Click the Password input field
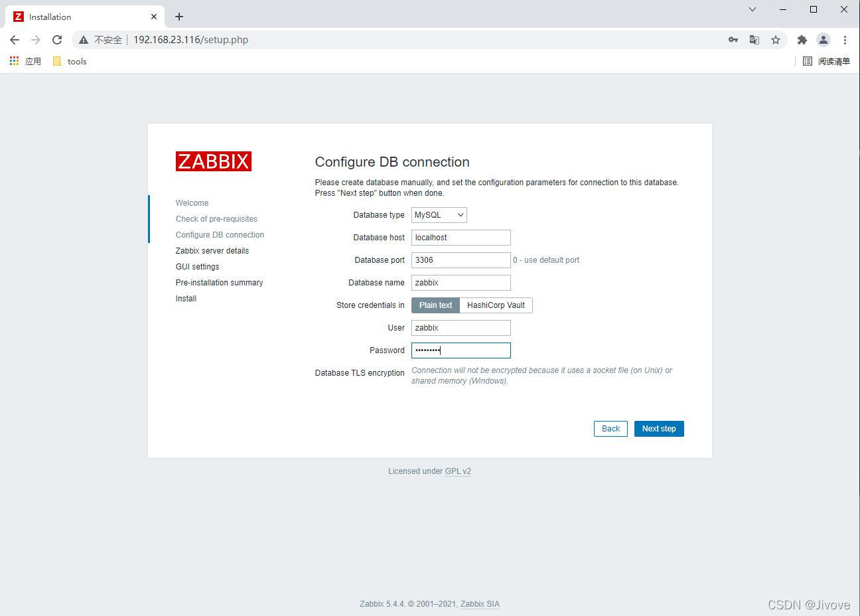The height and width of the screenshot is (616, 860). coord(461,350)
